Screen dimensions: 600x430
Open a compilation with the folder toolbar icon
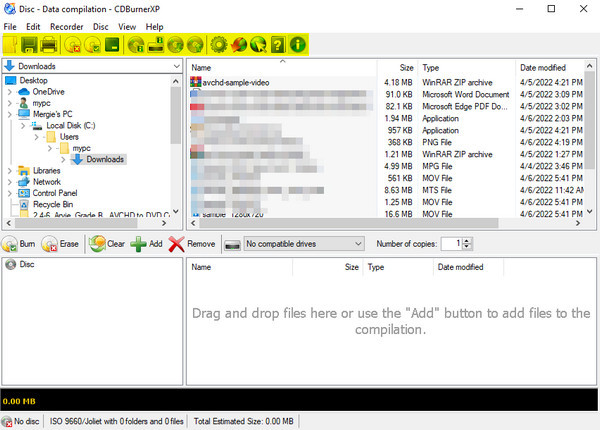tap(10, 45)
